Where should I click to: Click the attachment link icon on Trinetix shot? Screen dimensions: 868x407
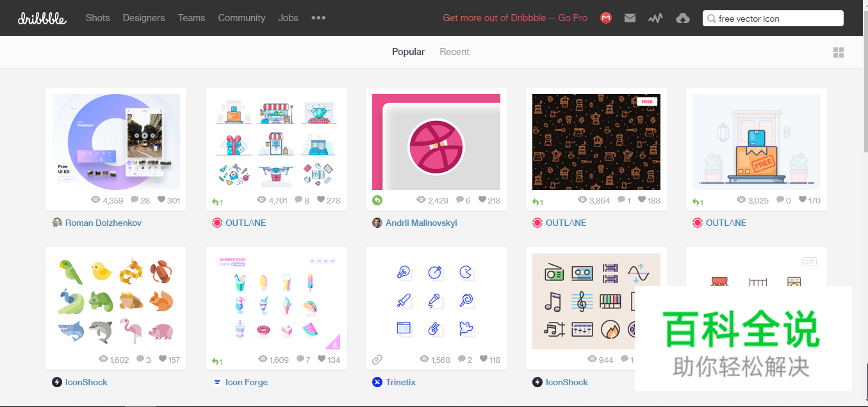(377, 360)
